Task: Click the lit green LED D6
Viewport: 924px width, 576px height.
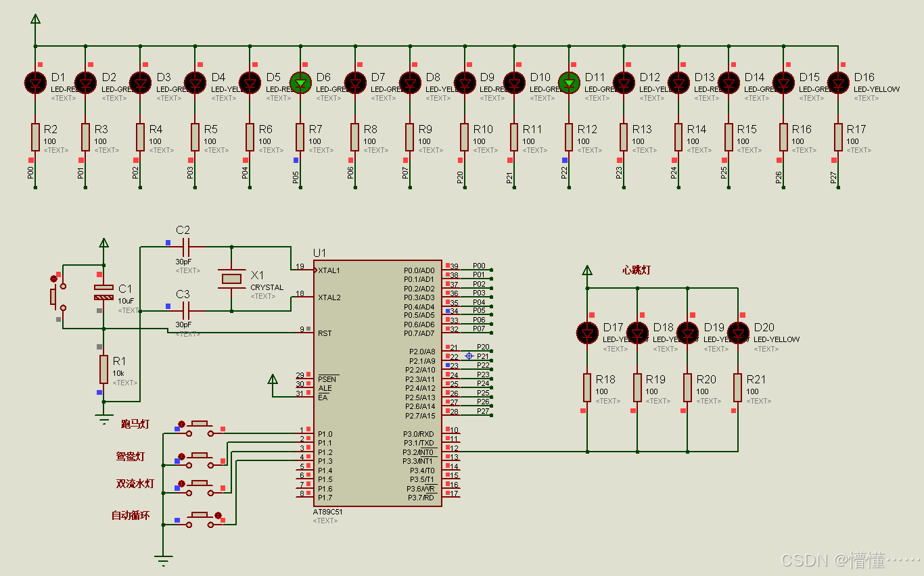Action: 300,82
